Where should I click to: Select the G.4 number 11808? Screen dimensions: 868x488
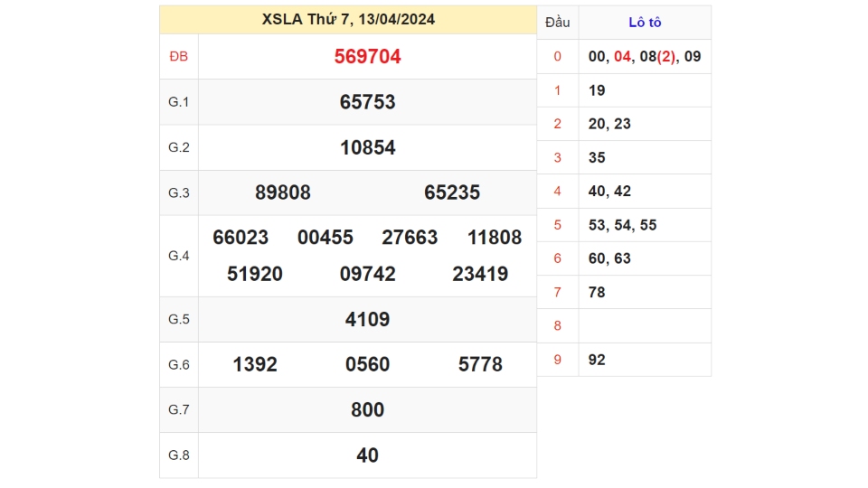click(x=495, y=238)
